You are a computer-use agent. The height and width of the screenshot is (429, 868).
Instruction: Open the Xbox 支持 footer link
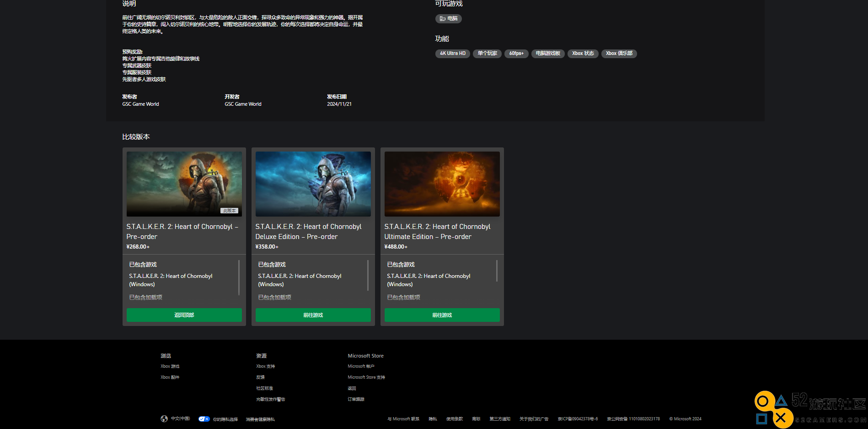click(x=266, y=366)
